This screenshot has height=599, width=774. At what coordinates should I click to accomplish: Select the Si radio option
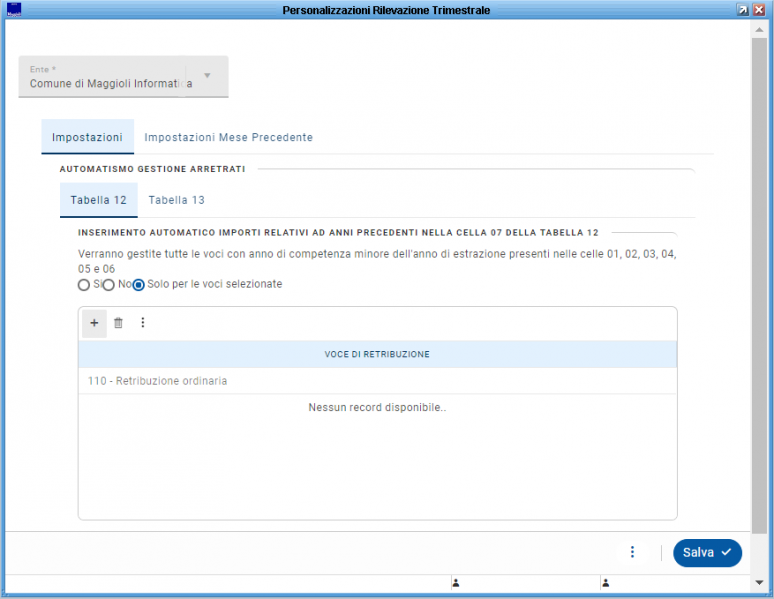coord(84,285)
